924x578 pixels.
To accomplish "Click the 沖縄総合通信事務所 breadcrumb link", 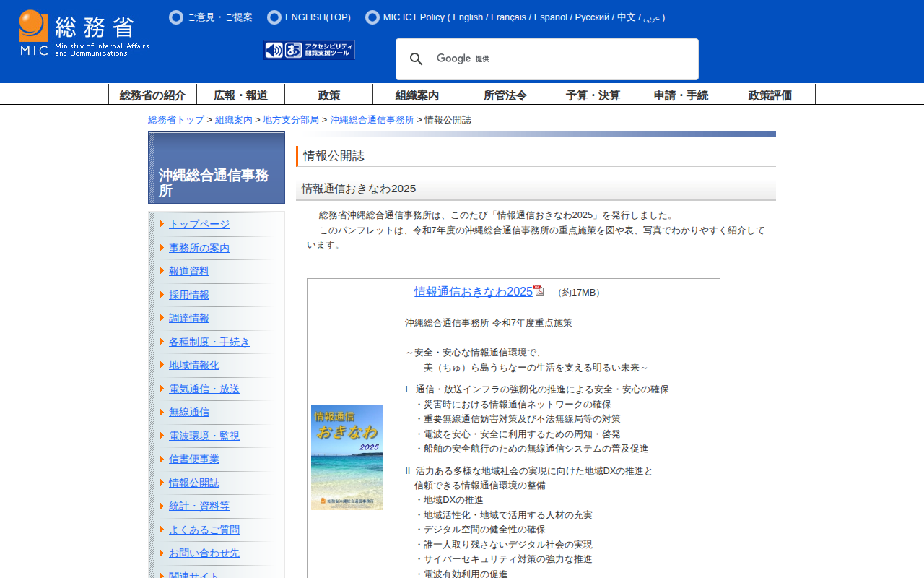I will pos(372,120).
